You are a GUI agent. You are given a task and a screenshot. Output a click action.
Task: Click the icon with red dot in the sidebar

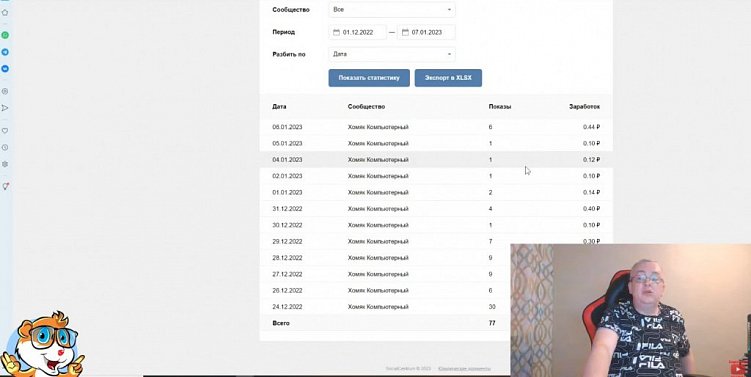5,186
